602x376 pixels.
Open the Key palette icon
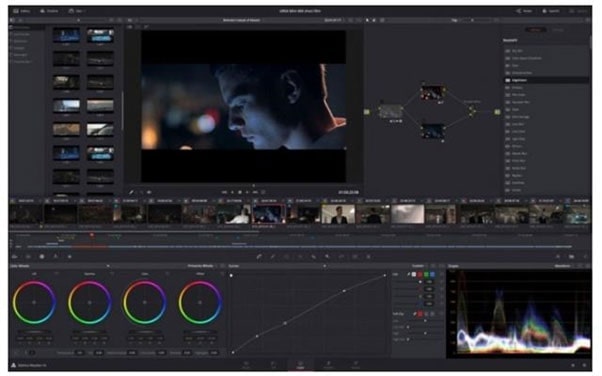point(327,256)
